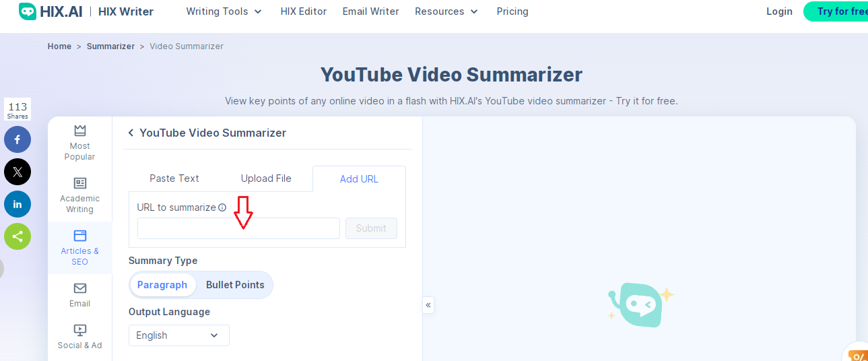Click the Summary Type label

(x=163, y=261)
